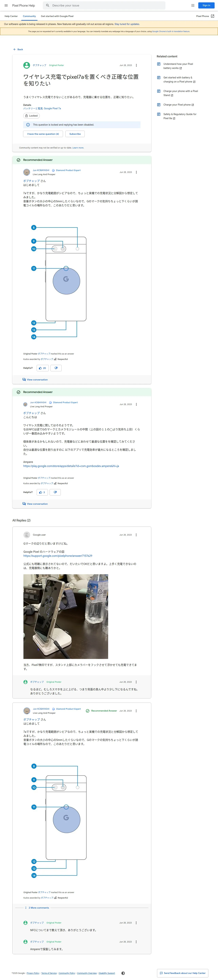Click thumbs up with 3 votes
218x980 pixels.
pyautogui.click(x=42, y=492)
